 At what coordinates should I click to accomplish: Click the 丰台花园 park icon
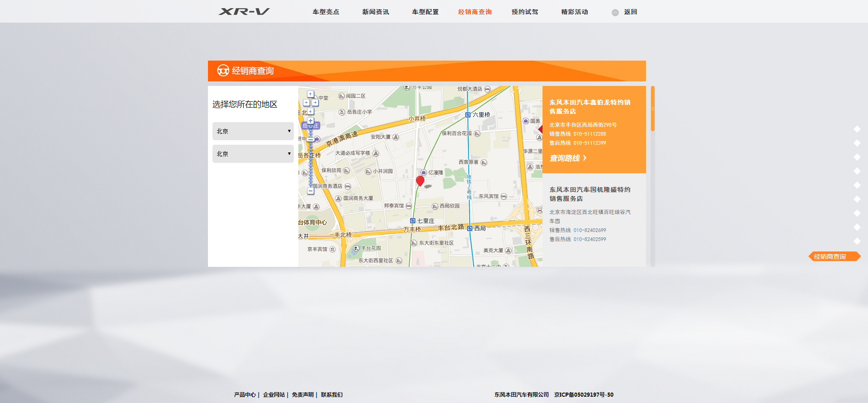coord(356,248)
